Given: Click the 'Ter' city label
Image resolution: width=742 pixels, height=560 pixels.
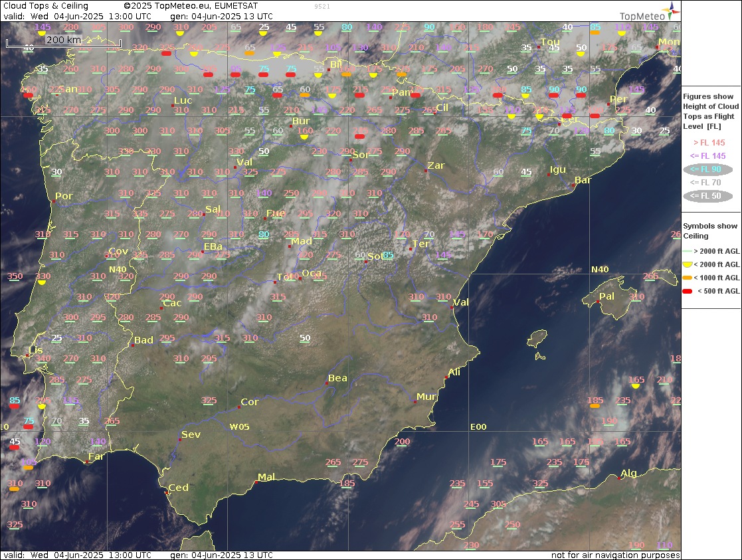Looking at the screenshot, I should point(420,244).
